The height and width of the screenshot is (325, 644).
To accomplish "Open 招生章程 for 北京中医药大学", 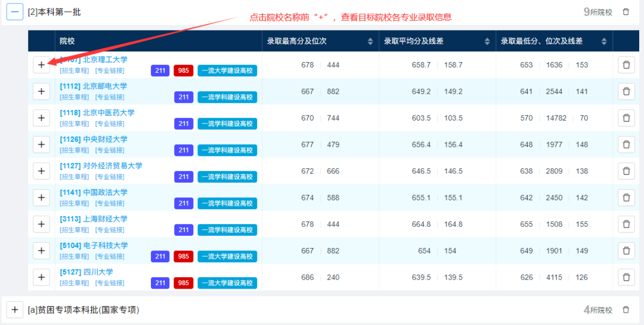I will tap(75, 123).
